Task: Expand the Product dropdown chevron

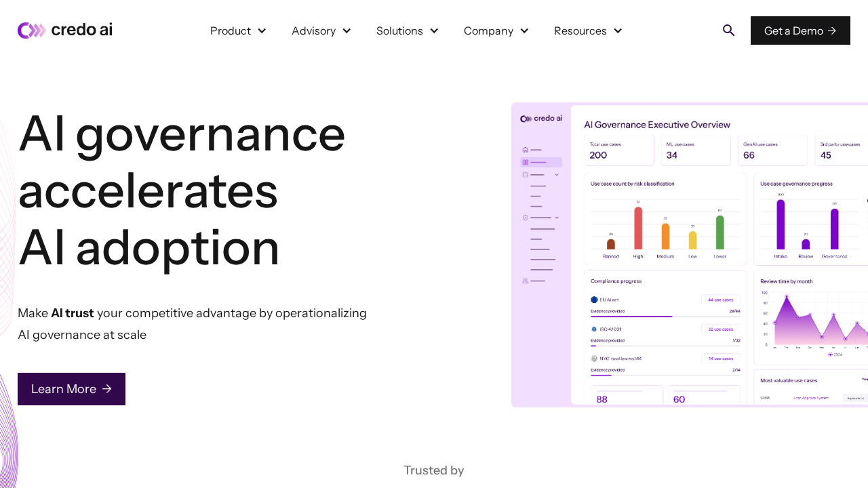Action: [x=262, y=30]
